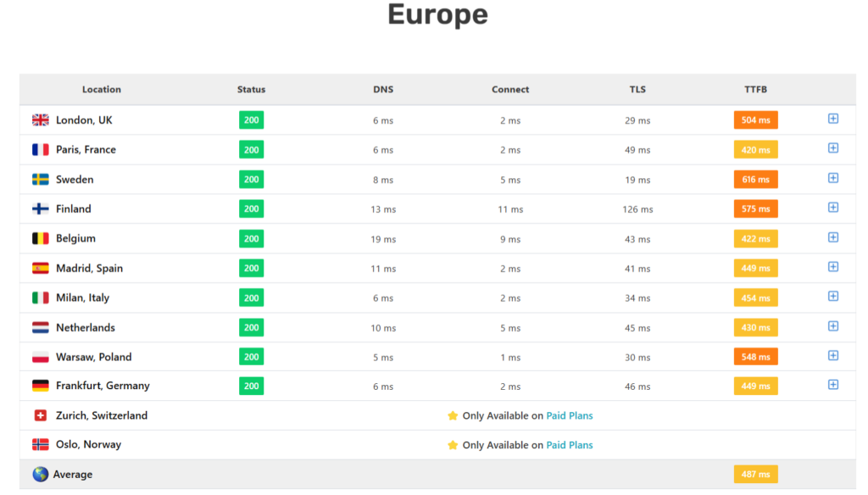Expand details for Netherlands
The height and width of the screenshot is (495, 868).
[833, 327]
